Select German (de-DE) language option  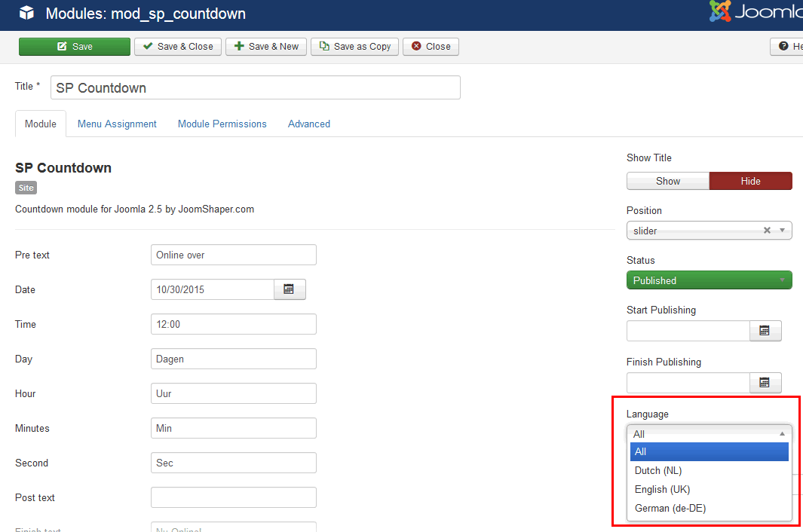coord(670,509)
